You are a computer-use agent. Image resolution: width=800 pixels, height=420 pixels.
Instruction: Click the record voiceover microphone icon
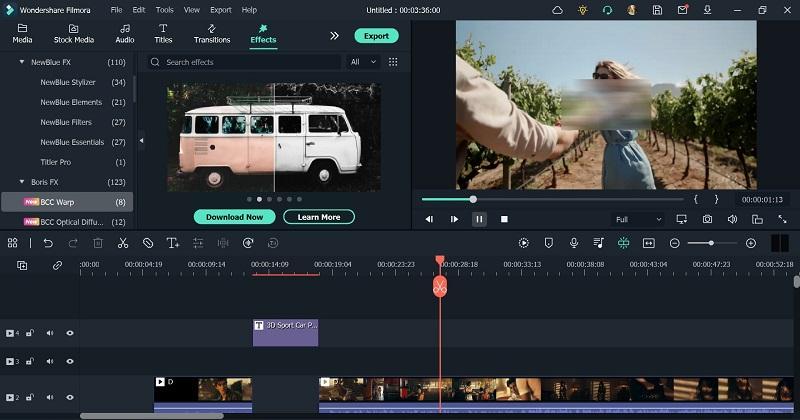click(574, 243)
